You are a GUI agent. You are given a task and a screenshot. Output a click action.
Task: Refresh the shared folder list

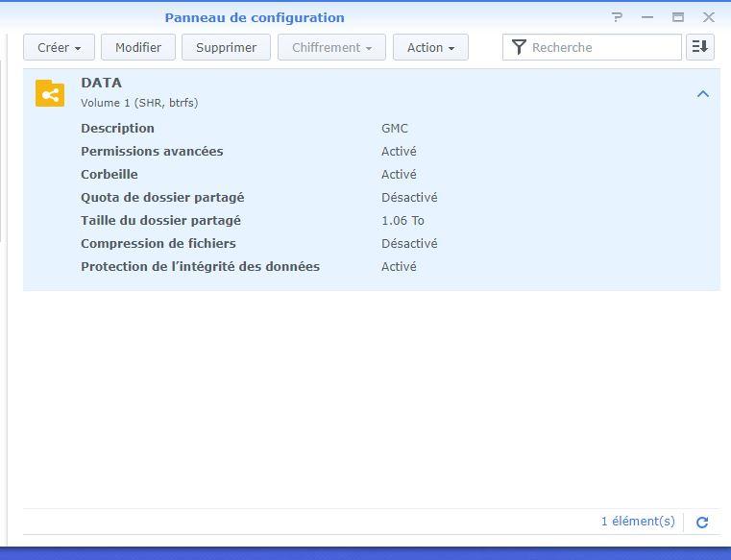pos(702,522)
